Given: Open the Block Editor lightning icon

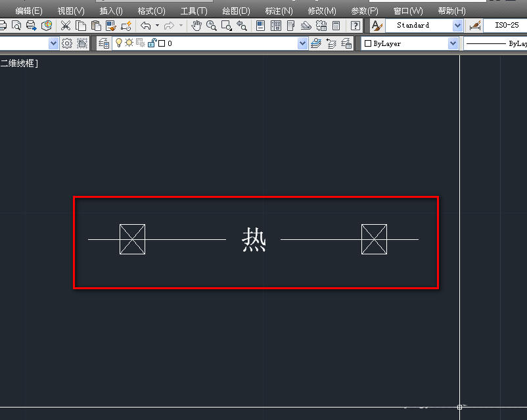Looking at the screenshot, I should [x=126, y=26].
